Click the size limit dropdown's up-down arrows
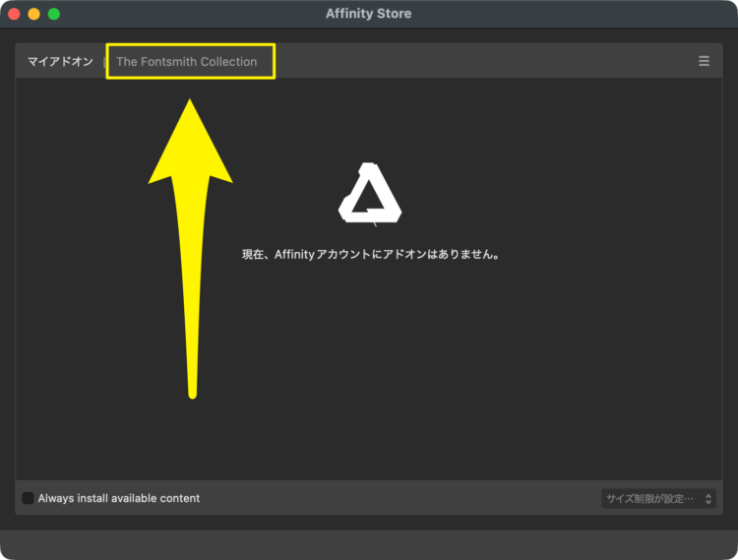The width and height of the screenshot is (738, 560). 707,499
